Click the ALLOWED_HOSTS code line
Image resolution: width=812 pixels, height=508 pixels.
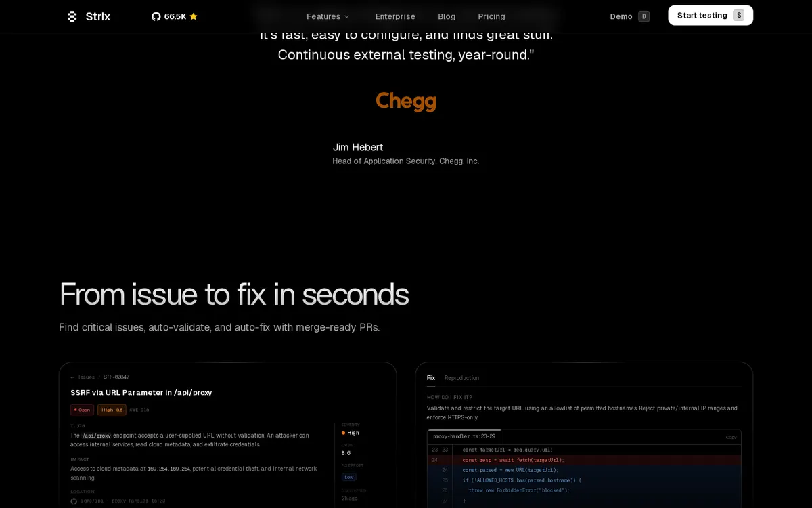[522, 480]
